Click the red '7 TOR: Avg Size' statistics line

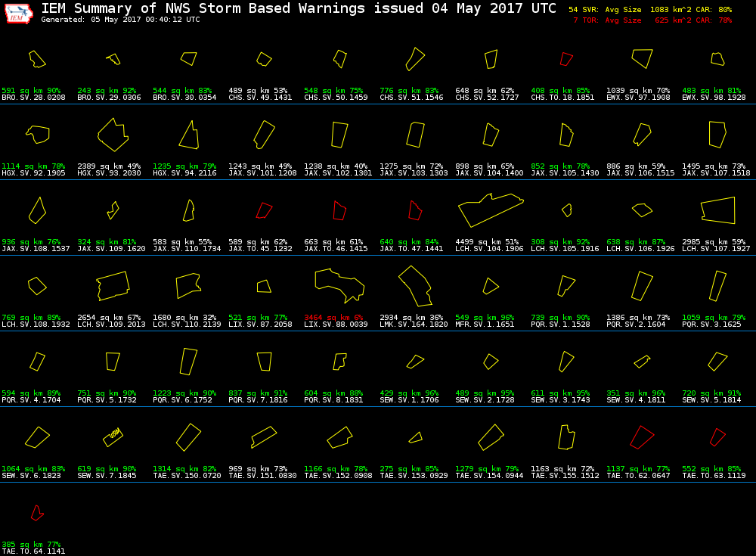click(x=652, y=20)
